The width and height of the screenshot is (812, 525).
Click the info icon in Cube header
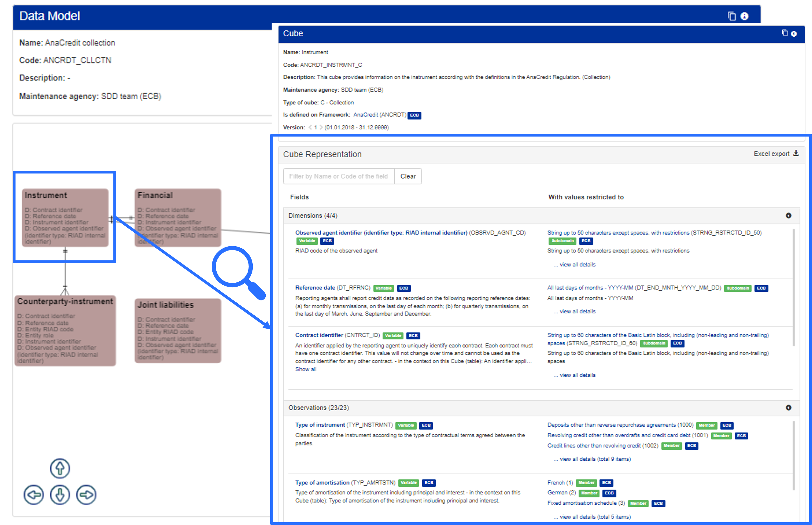(794, 33)
